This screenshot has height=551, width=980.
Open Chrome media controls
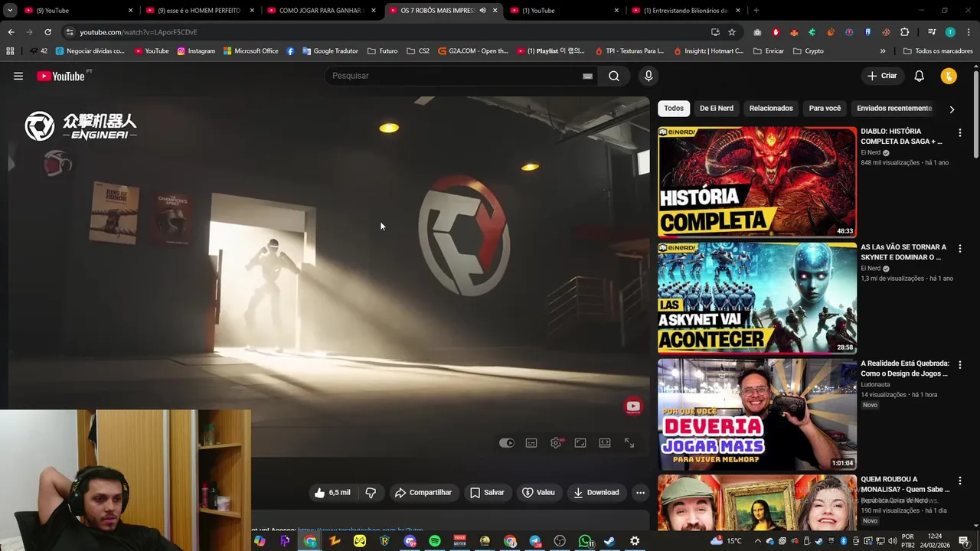click(x=932, y=32)
